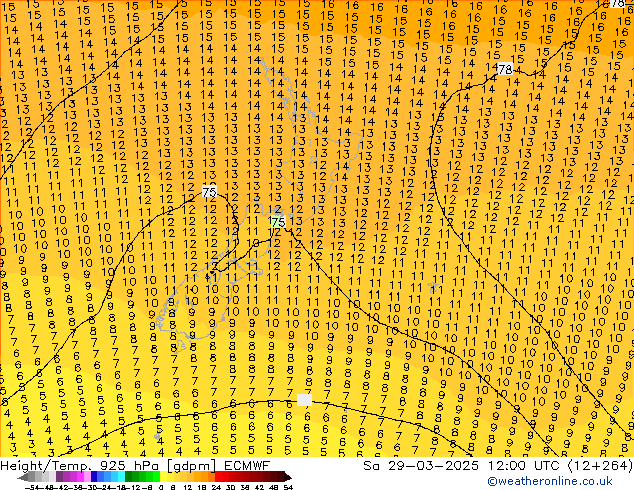Click the white 75 contour label
Image resolution: width=634 pixels, height=490 pixels.
tap(209, 191)
